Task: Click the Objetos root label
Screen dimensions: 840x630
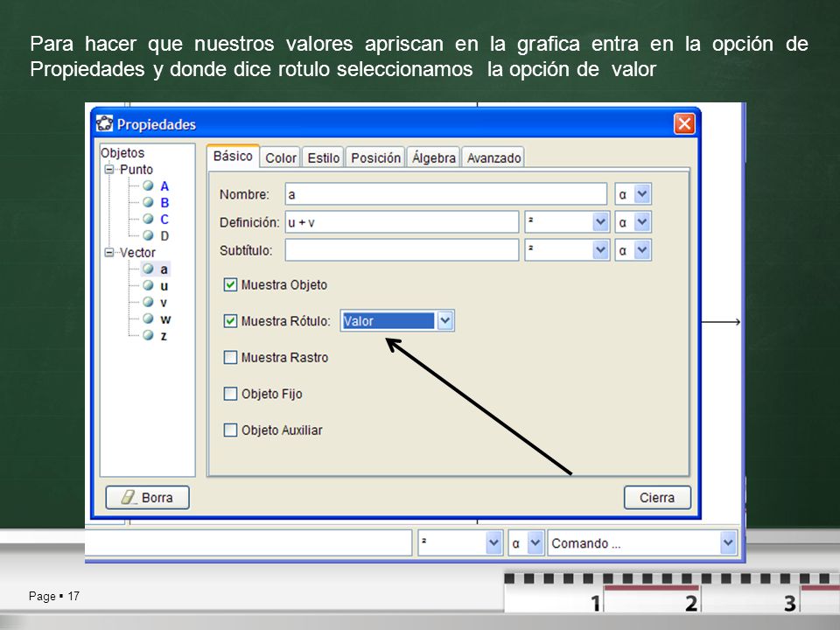Action: coord(122,152)
